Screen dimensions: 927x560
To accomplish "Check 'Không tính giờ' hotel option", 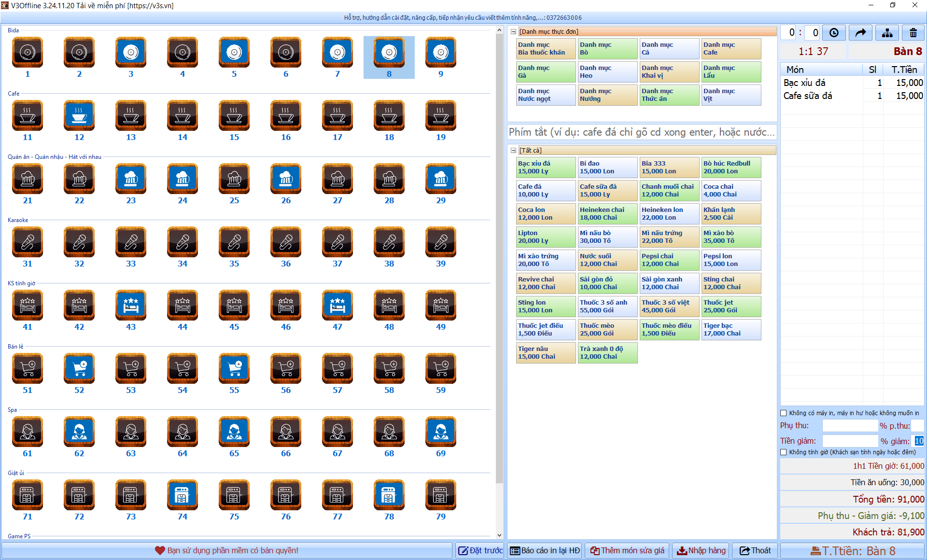I will tap(784, 452).
